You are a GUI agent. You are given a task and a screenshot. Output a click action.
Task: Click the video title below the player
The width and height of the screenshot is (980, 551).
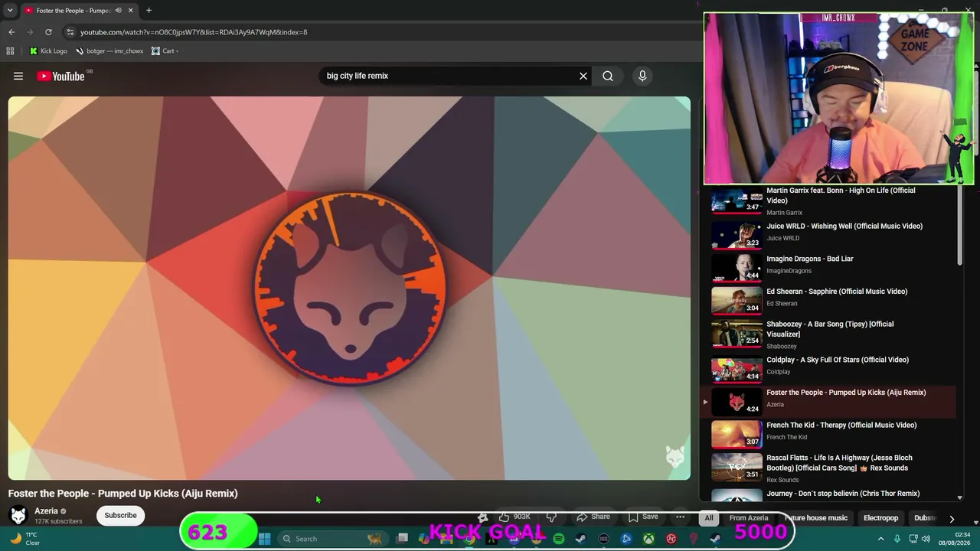point(123,494)
